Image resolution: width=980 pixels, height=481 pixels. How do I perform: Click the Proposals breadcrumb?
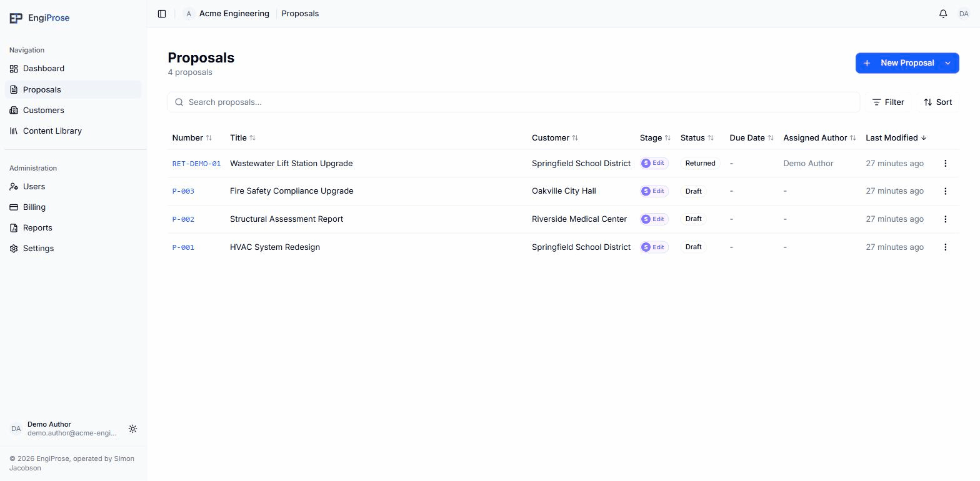[x=300, y=14]
